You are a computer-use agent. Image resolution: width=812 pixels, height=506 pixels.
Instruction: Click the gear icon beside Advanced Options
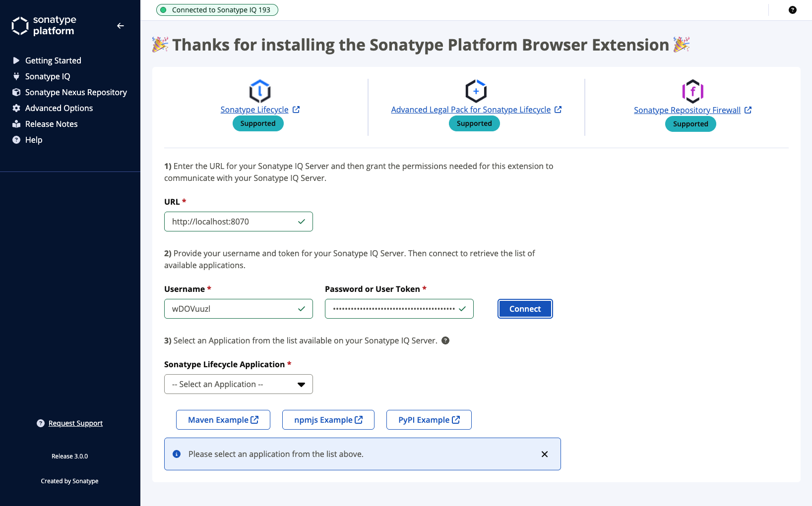click(16, 108)
